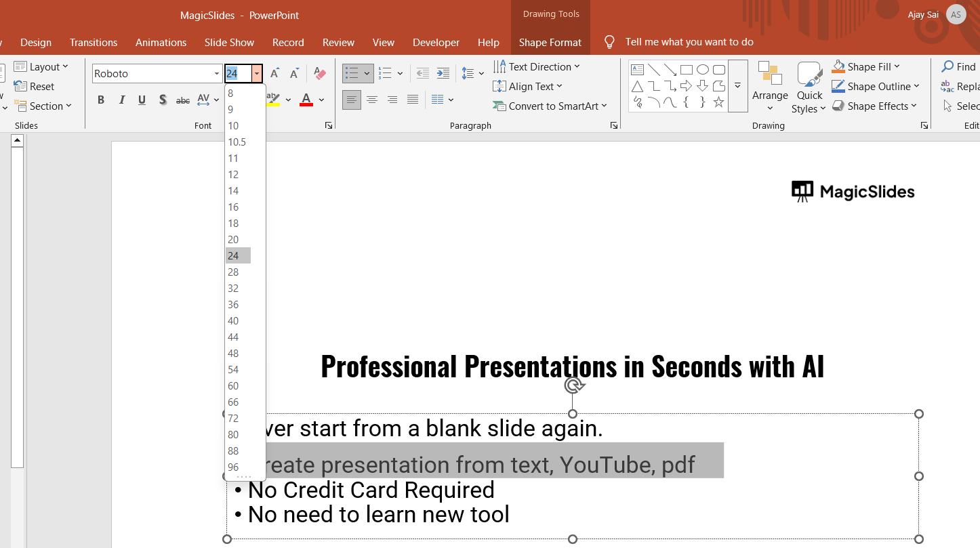980x548 pixels.
Task: Click the Tell me what you want search box
Action: pyautogui.click(x=689, y=42)
